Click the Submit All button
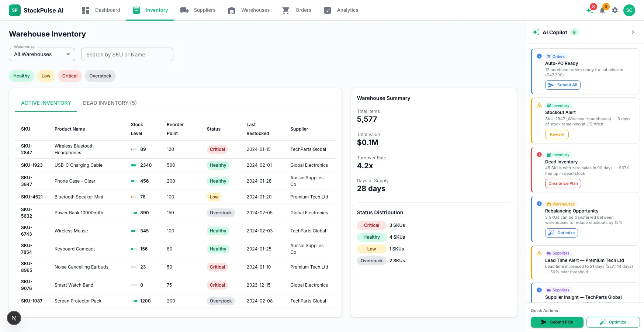 [x=563, y=85]
